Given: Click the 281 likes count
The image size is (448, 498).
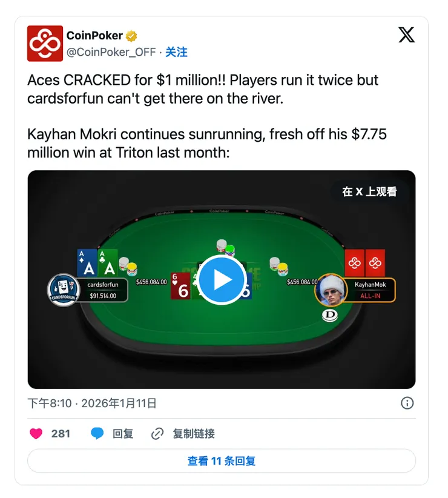Looking at the screenshot, I should coord(61,434).
